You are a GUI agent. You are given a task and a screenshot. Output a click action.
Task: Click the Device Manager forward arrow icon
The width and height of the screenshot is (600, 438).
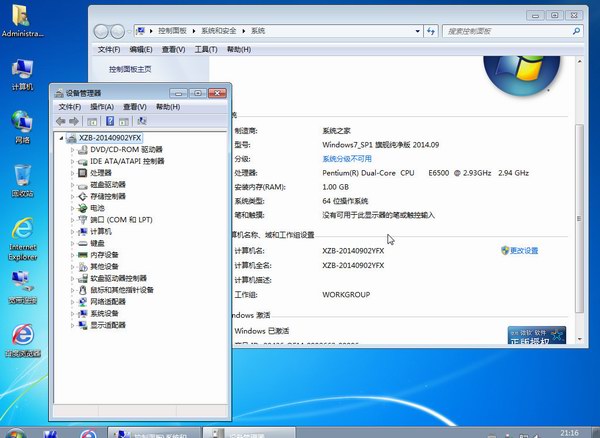[x=74, y=121]
